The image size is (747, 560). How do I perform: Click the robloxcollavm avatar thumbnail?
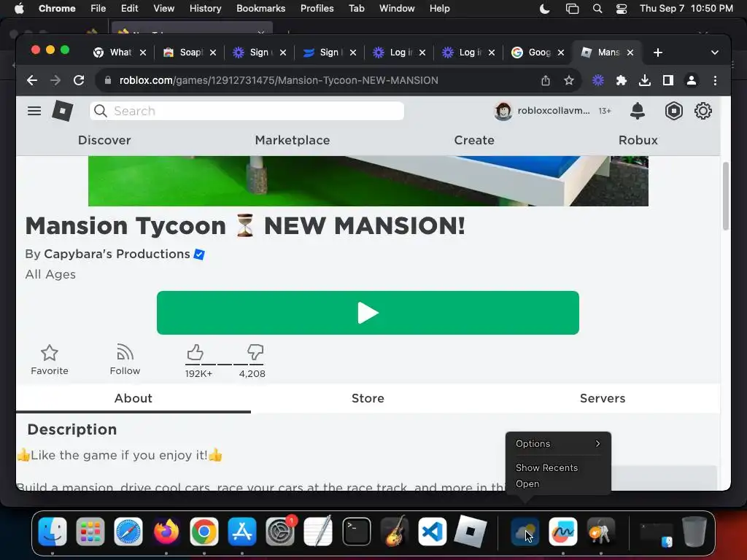click(x=503, y=111)
